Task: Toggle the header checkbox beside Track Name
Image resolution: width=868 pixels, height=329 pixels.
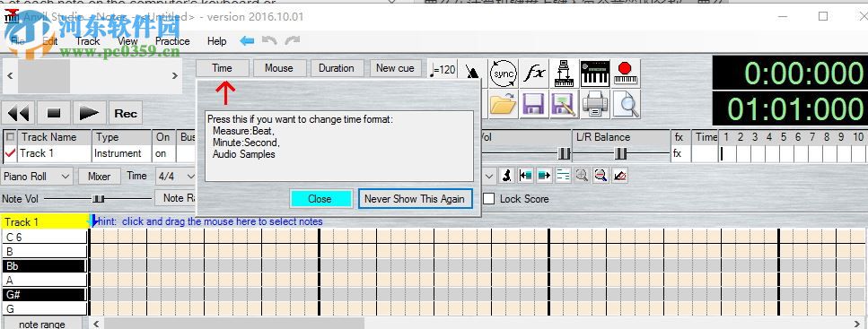Action: pyautogui.click(x=10, y=136)
